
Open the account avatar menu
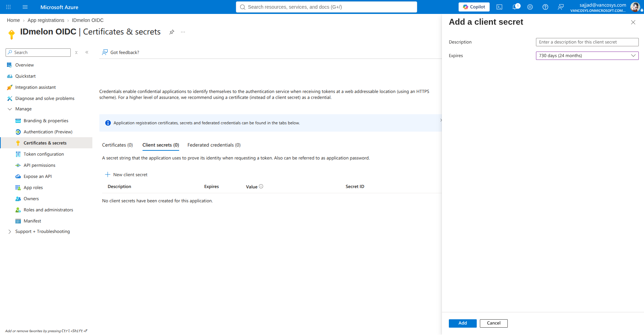tap(635, 7)
